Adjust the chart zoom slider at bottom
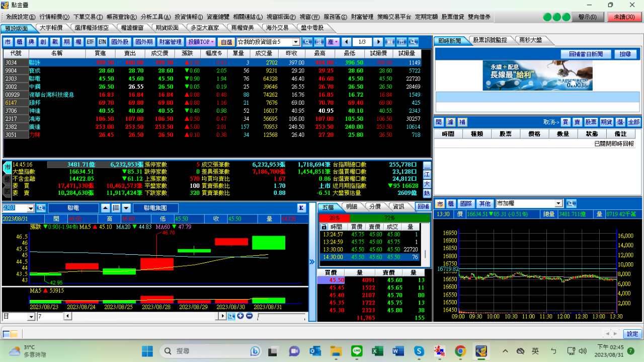 tap(282, 317)
